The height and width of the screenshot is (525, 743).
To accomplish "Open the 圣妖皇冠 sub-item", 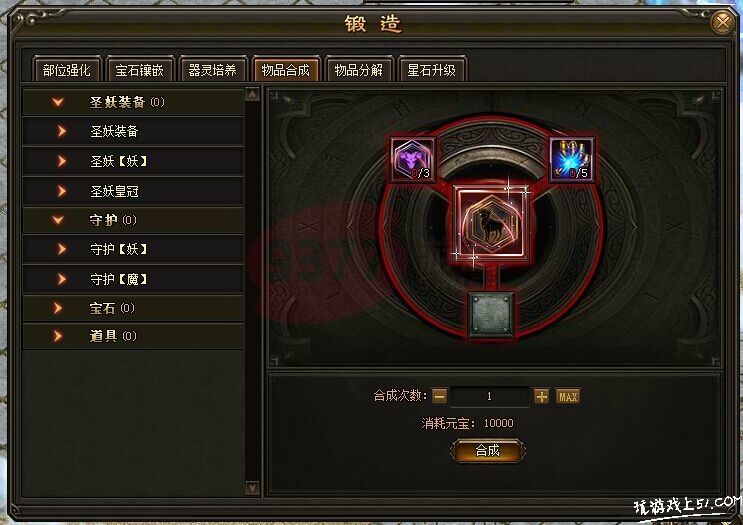I will 133,191.
